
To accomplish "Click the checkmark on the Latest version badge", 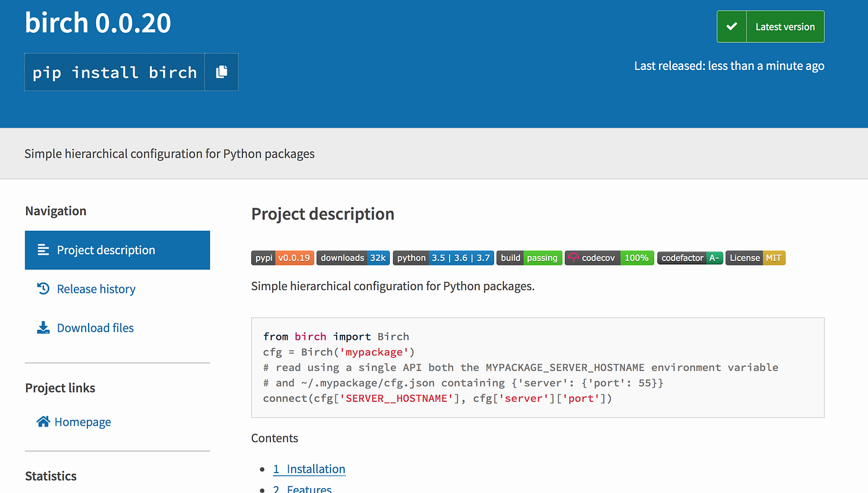I will pos(732,26).
